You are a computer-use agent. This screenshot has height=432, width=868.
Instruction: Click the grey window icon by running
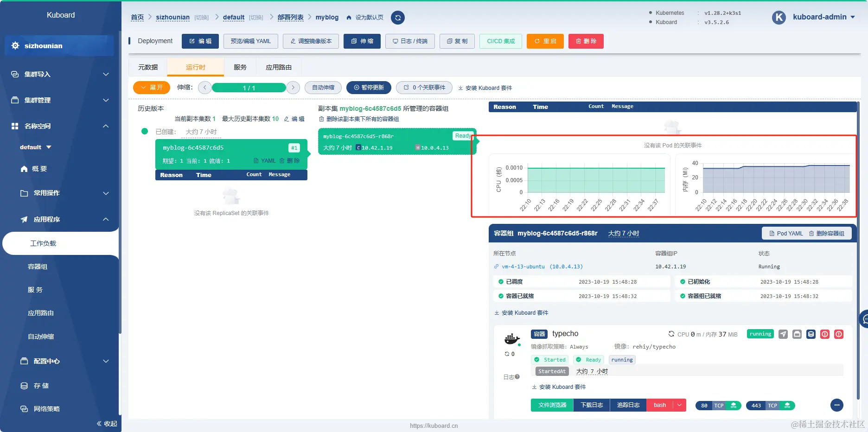[797, 334]
